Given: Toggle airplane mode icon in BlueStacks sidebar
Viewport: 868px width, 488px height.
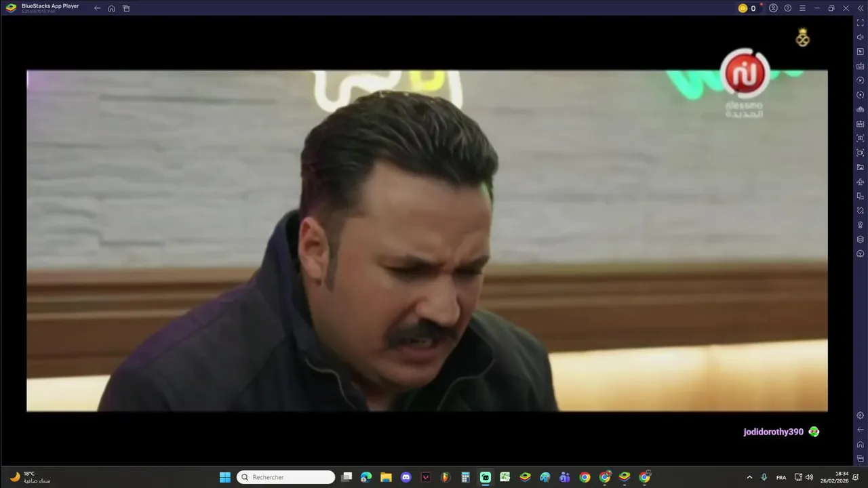Looking at the screenshot, I should click(x=860, y=182).
